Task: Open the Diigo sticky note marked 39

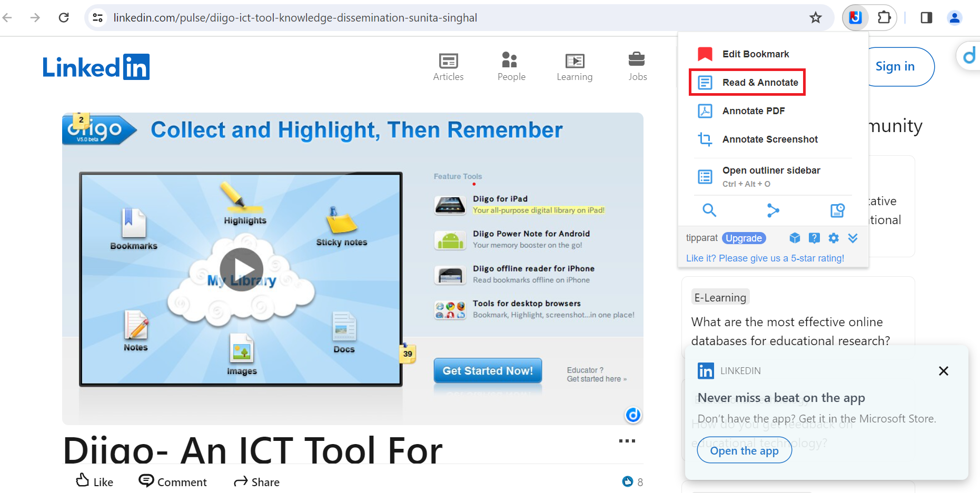Action: tap(408, 354)
